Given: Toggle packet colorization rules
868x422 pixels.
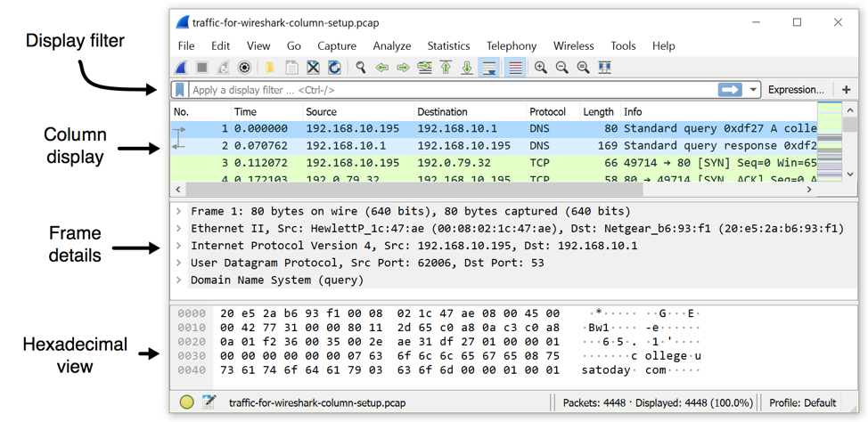Looking at the screenshot, I should [x=515, y=68].
